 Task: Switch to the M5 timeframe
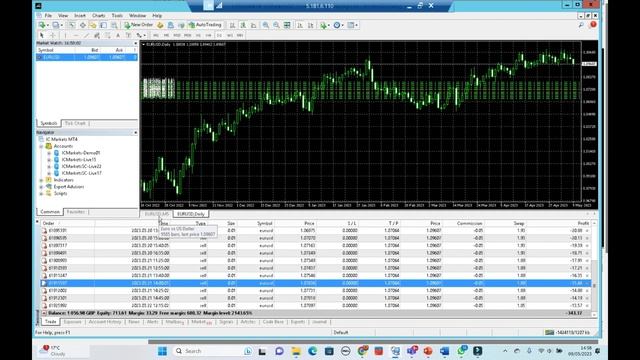pos(166,35)
